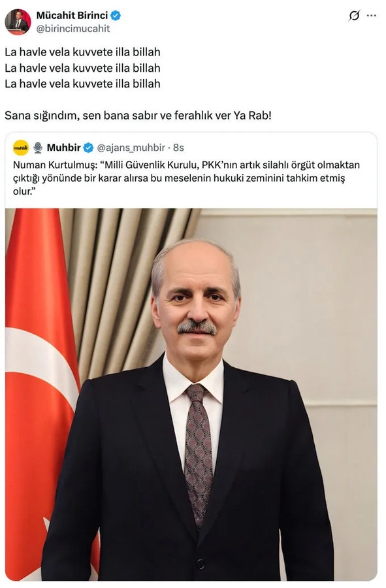Open the Mücahit Birinci display name link
386x588 pixels.
[72, 16]
